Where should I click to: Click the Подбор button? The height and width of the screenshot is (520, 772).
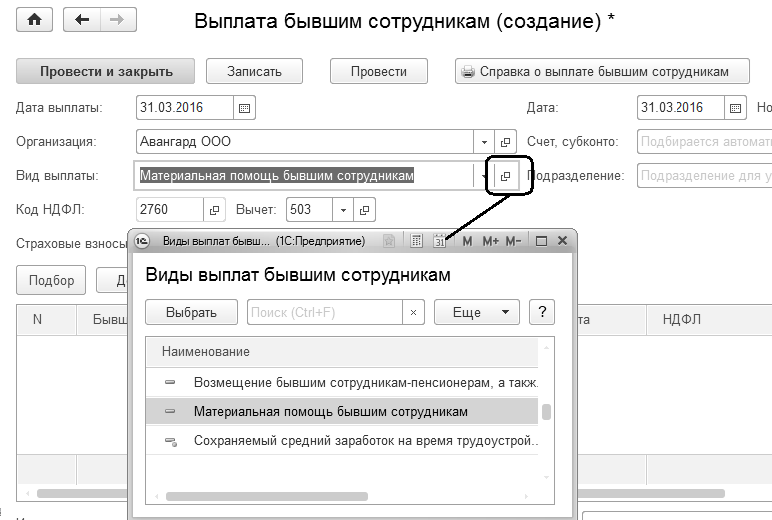point(51,280)
